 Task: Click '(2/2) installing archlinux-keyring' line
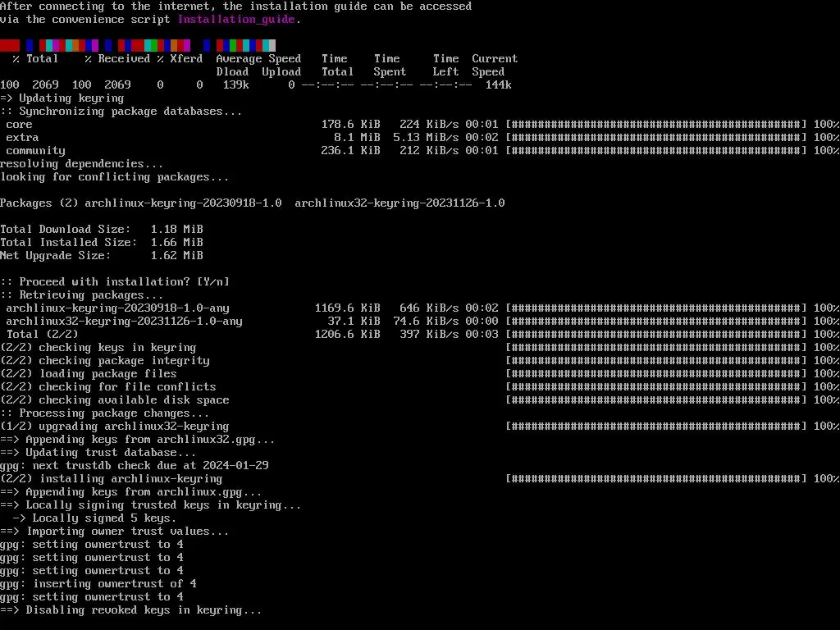click(x=111, y=479)
